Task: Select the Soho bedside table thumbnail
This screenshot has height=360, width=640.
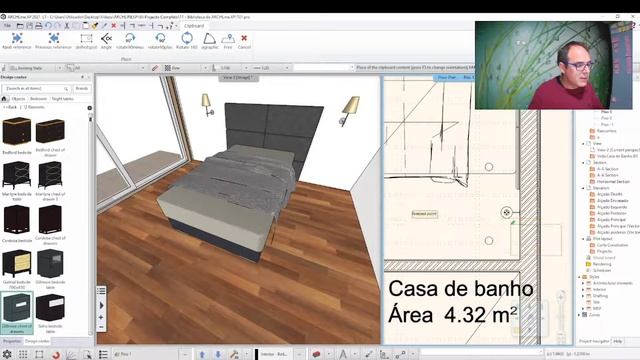Action: tap(50, 307)
